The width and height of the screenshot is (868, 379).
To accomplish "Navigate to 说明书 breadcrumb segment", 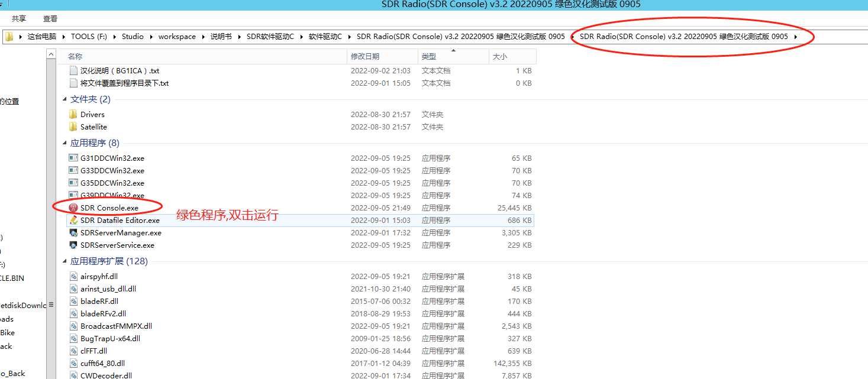I will [x=221, y=37].
